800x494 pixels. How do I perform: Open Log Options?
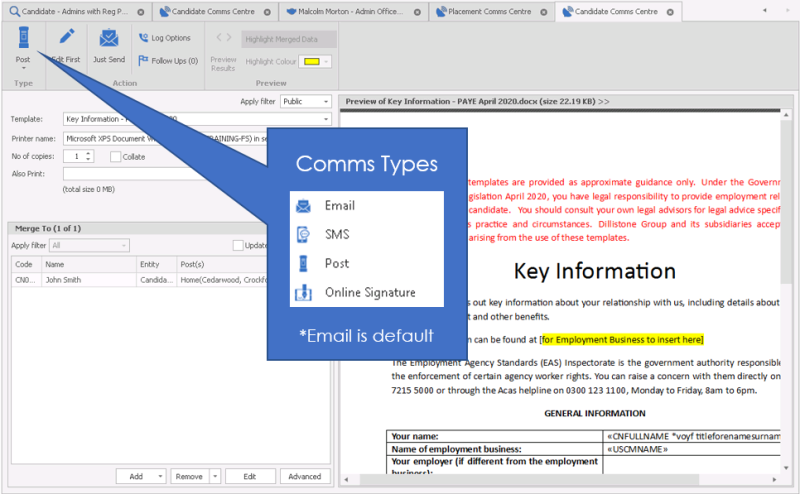tap(164, 38)
